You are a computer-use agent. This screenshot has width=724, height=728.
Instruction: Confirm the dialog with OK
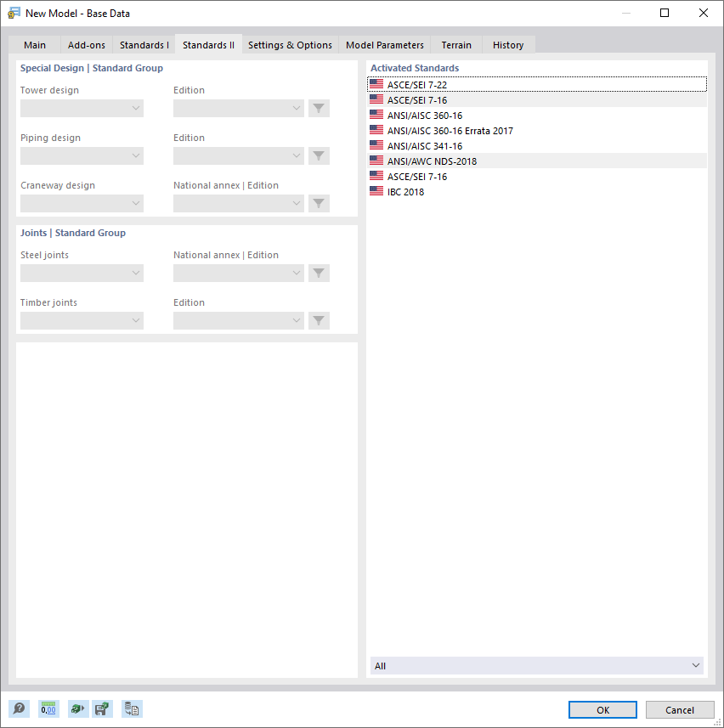pos(602,709)
